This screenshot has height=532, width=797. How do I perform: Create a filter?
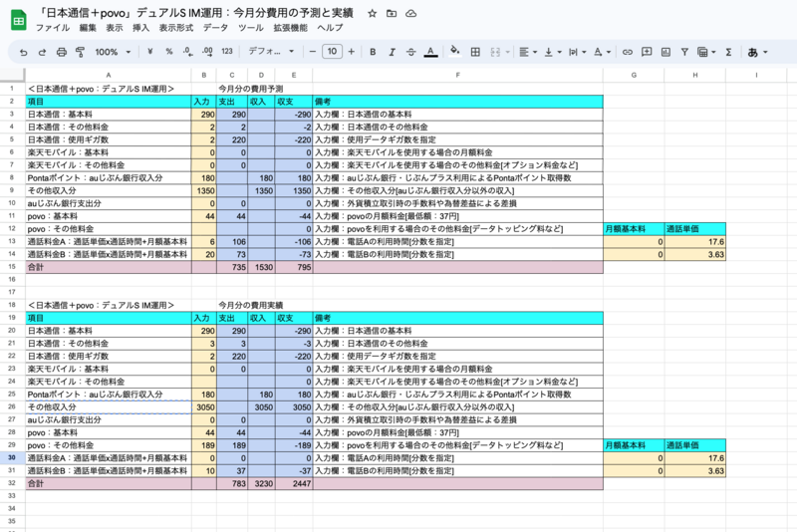tap(684, 52)
